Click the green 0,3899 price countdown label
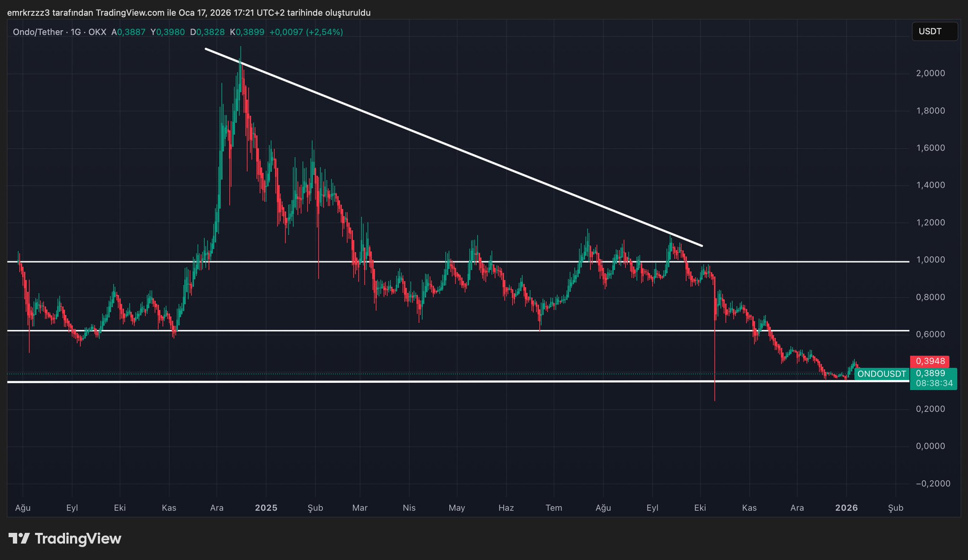This screenshot has height=560, width=968. pos(933,378)
